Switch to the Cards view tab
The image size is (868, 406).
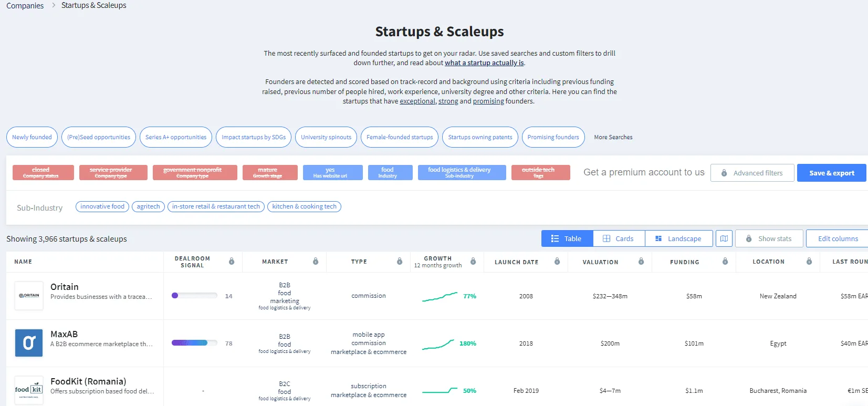coord(619,238)
